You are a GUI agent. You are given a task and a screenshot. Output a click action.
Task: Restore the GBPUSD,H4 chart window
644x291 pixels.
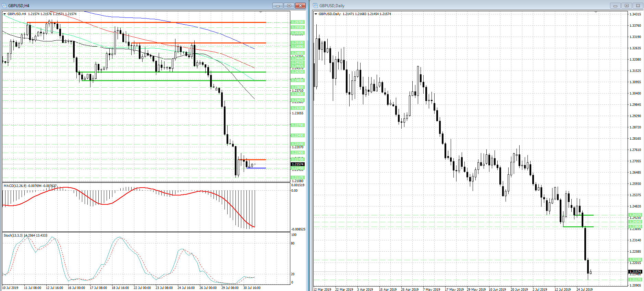pos(289,5)
